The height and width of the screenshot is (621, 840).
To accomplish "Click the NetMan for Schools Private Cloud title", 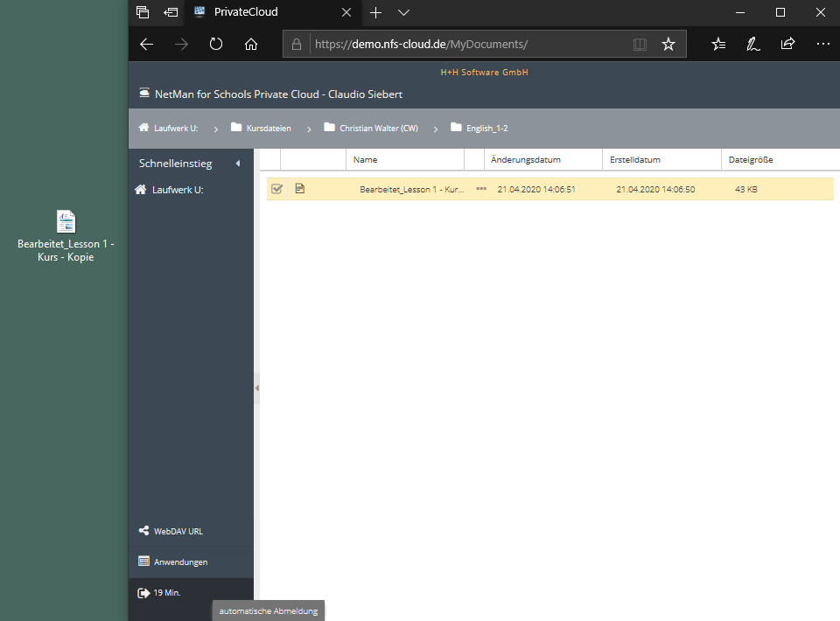I will (278, 94).
